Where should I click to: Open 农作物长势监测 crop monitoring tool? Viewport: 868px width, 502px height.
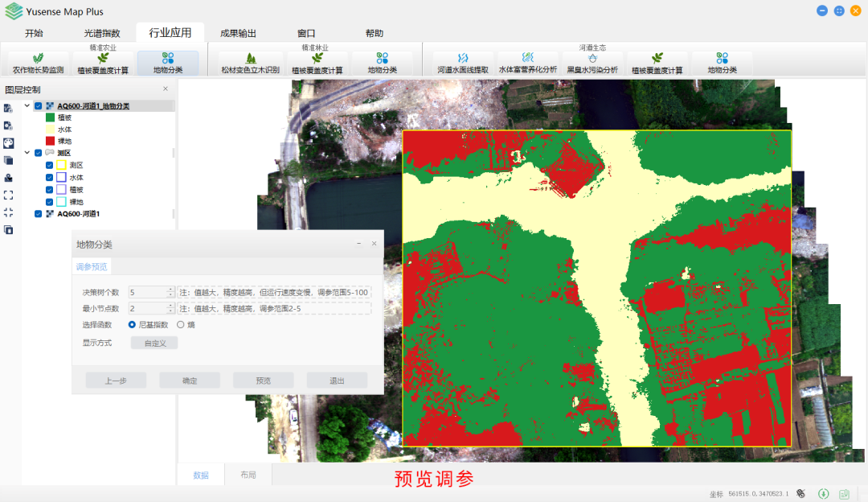click(x=38, y=64)
